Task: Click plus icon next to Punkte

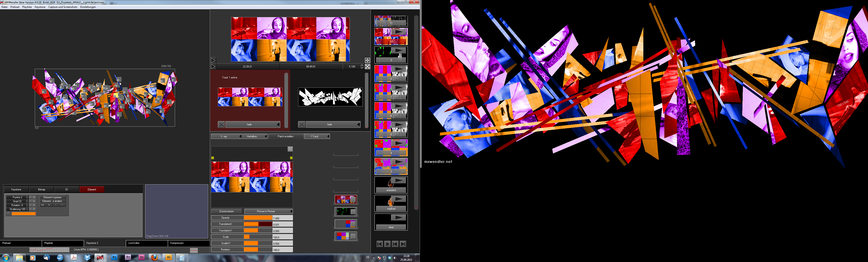Action: click(x=34, y=197)
